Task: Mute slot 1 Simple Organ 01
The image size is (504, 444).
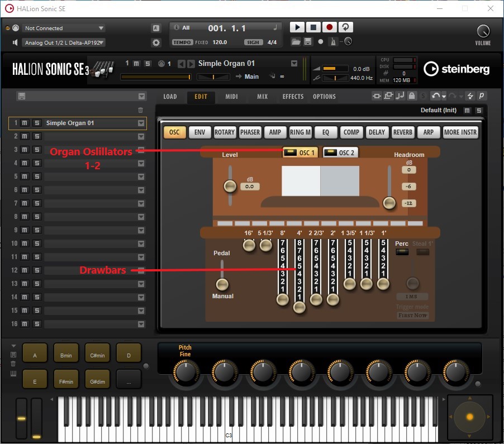Action: [25, 123]
